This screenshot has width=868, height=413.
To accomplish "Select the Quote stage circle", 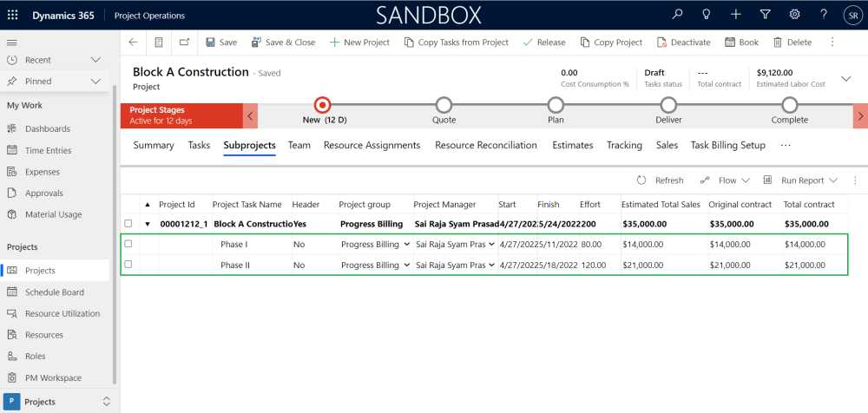I will [x=444, y=105].
